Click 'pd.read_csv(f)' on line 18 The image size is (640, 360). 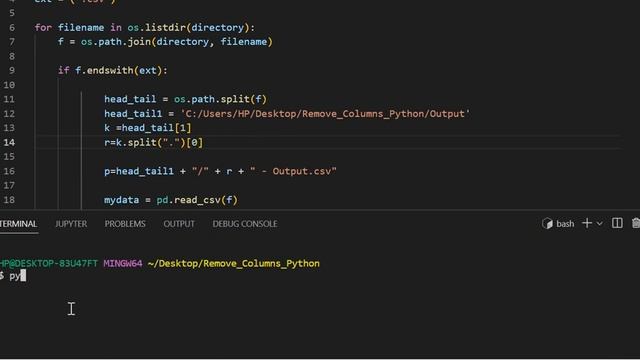[197, 200]
